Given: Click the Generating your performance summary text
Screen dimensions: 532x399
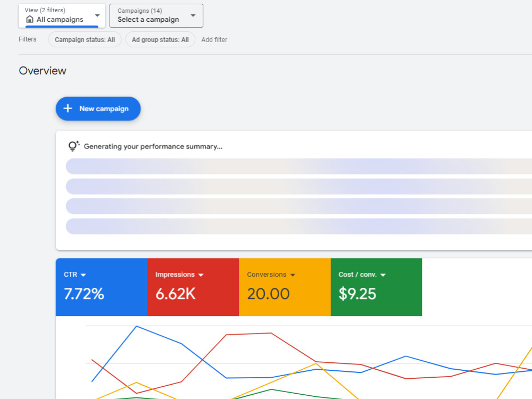Looking at the screenshot, I should (x=153, y=146).
